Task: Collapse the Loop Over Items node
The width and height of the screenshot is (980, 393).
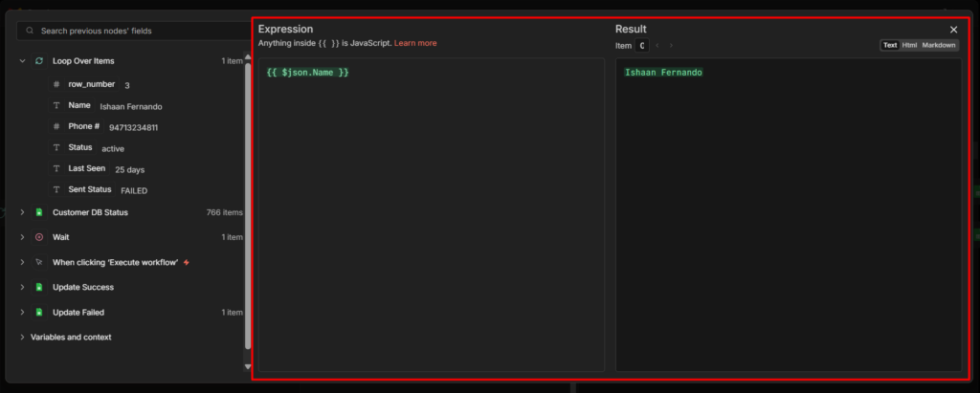Action: click(23, 61)
